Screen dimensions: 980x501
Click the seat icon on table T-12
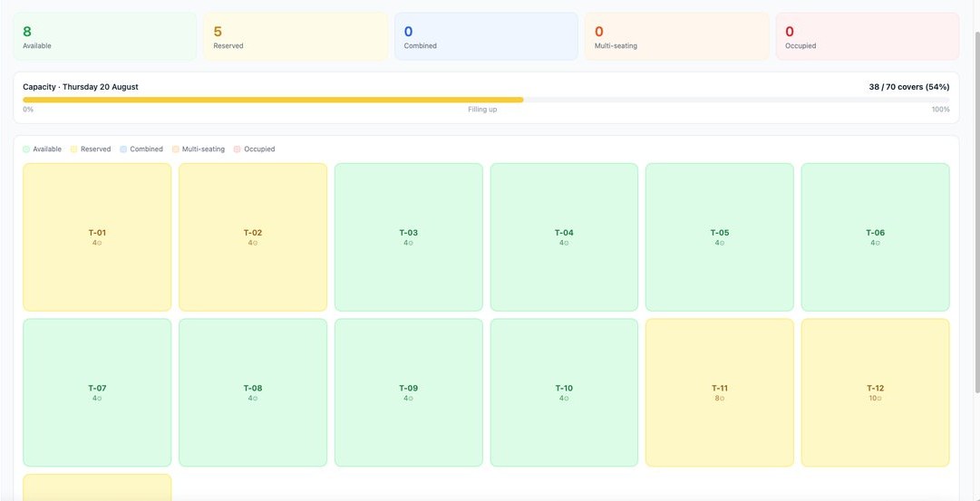879,399
